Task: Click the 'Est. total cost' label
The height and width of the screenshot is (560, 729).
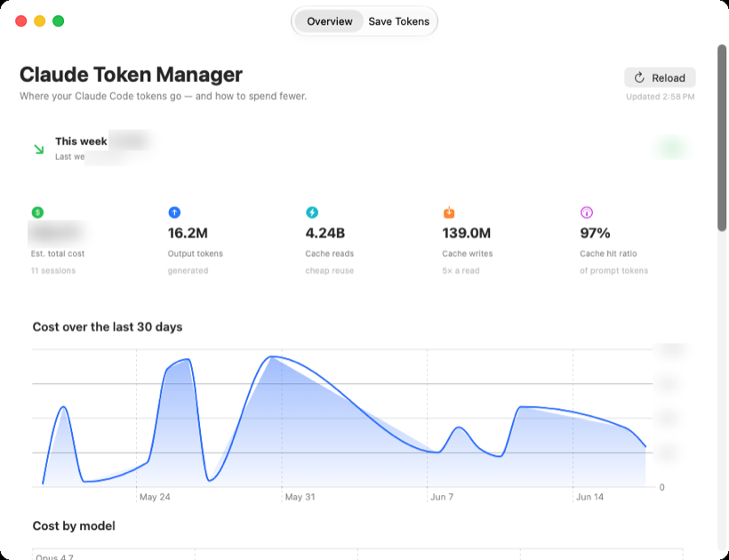Action: tap(58, 253)
